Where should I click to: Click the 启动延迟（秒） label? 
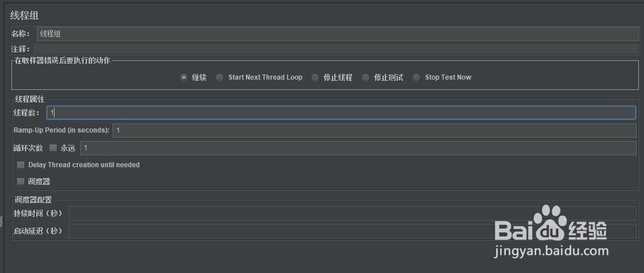(38, 231)
